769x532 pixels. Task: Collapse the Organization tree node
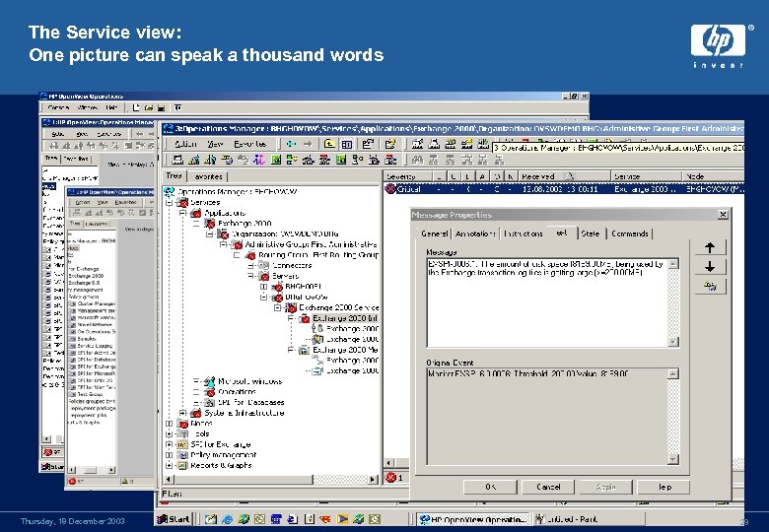(x=210, y=234)
